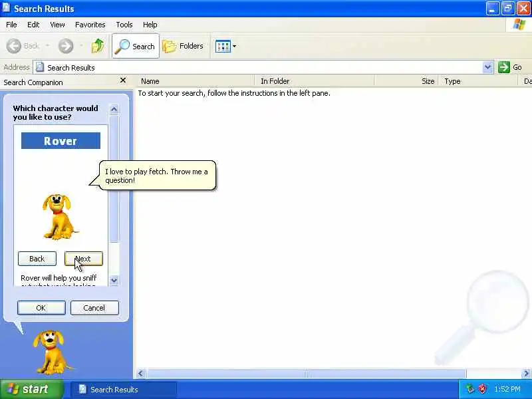
Task: Click the Windows flag logo in menu bar
Action: click(519, 25)
